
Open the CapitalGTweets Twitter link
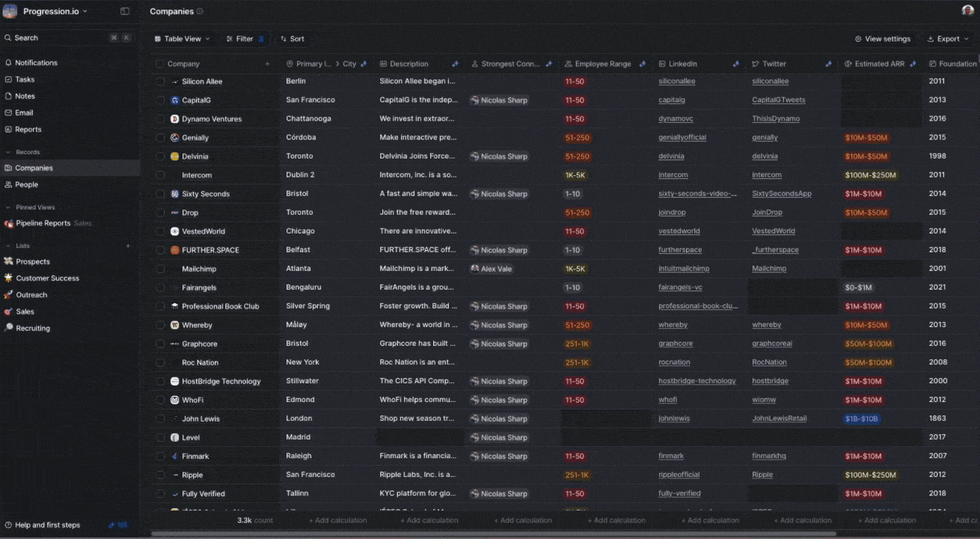(779, 100)
